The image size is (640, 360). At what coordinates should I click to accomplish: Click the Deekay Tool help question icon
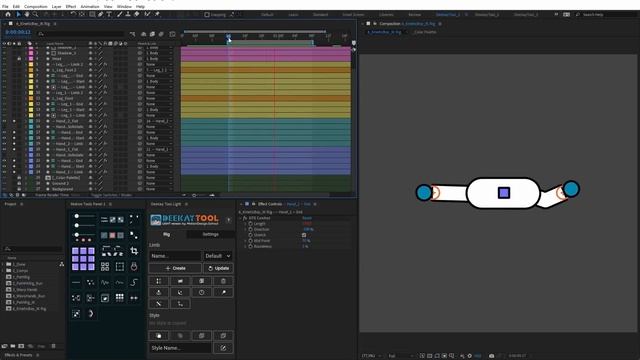229,220
